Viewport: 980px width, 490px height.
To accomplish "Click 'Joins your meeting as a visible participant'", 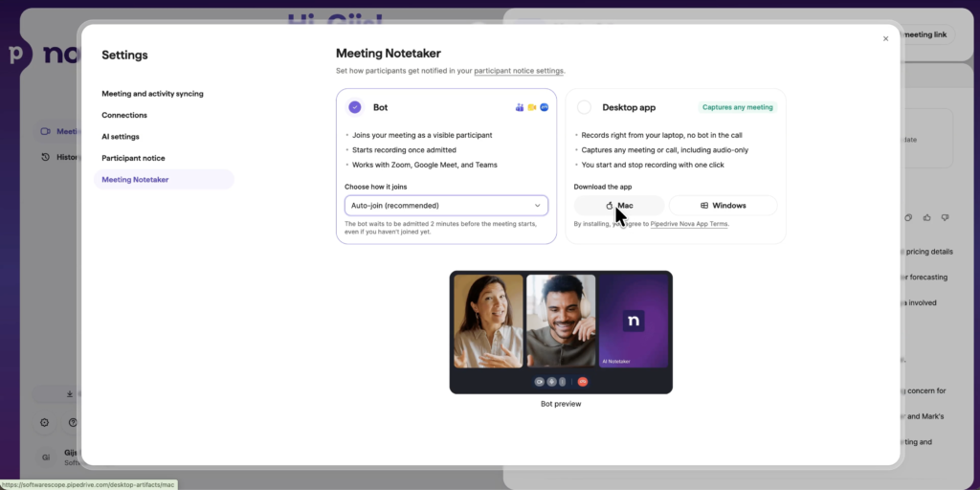I will tap(422, 135).
